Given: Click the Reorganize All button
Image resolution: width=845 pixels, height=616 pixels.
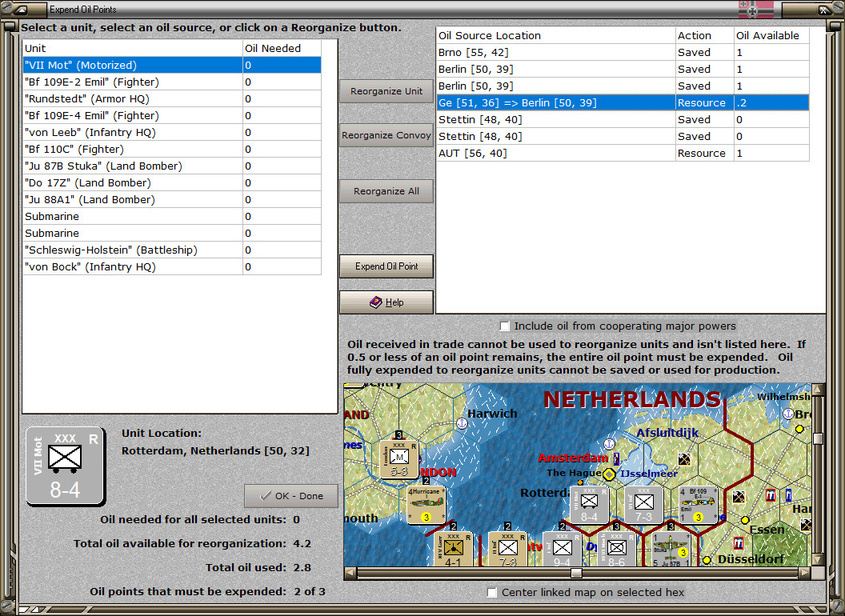Looking at the screenshot, I should pyautogui.click(x=386, y=191).
